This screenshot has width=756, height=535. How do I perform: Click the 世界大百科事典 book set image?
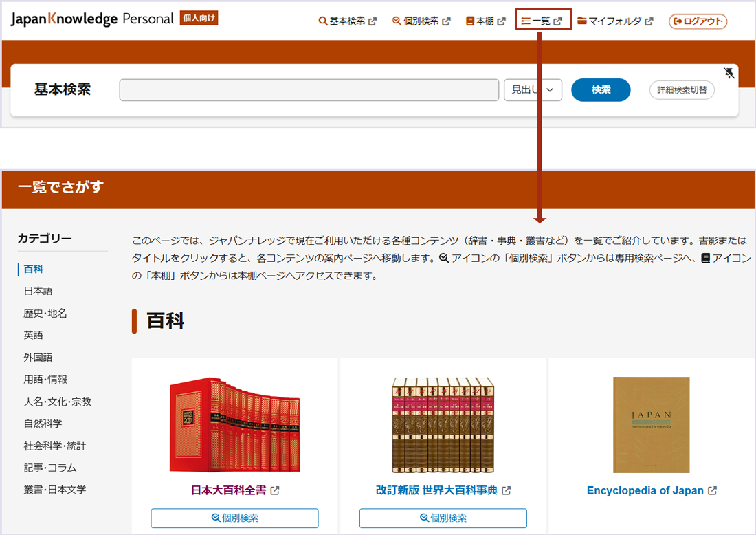[443, 424]
